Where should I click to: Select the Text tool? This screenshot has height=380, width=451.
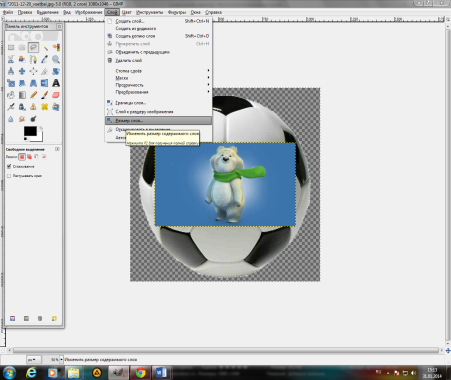(56, 83)
